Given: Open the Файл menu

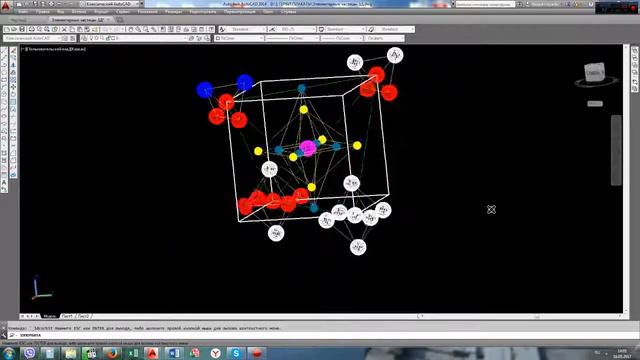Looking at the screenshot, I should click(x=23, y=12).
